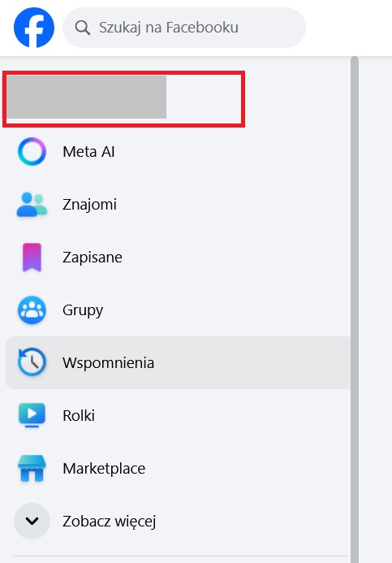Open the Grupy people icon
Viewport: 392px width, 563px height.
pyautogui.click(x=32, y=310)
